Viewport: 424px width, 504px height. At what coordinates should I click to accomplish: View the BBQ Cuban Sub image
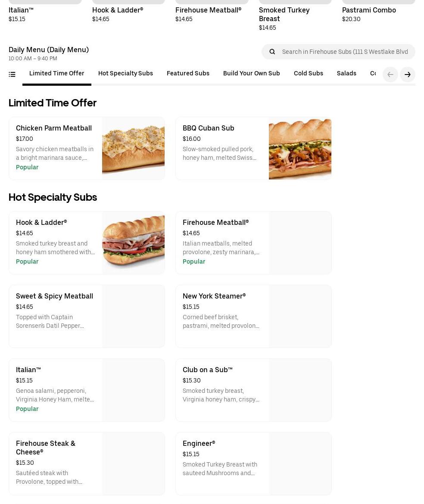click(x=300, y=148)
